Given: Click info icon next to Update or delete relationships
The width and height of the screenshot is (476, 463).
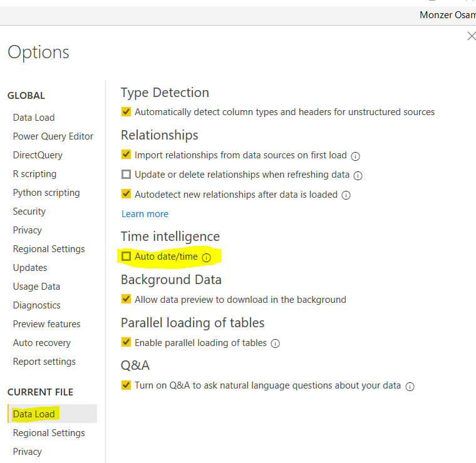Looking at the screenshot, I should pyautogui.click(x=358, y=176).
